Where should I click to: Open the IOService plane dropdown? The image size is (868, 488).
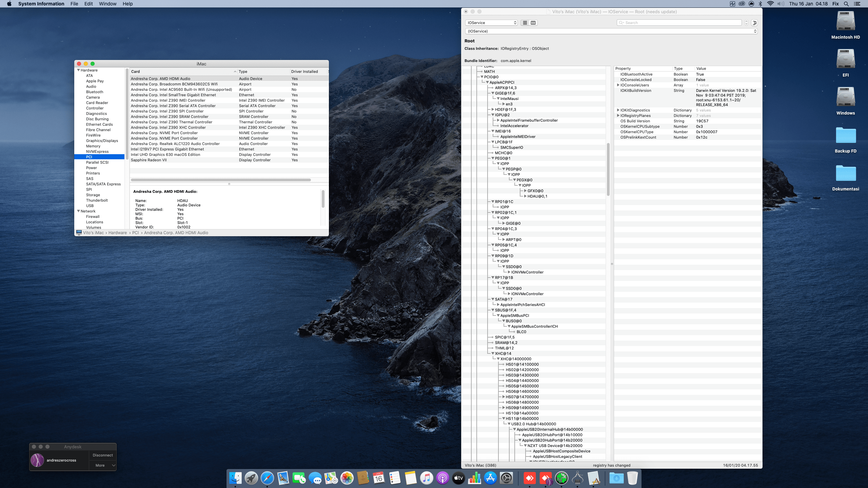[491, 23]
